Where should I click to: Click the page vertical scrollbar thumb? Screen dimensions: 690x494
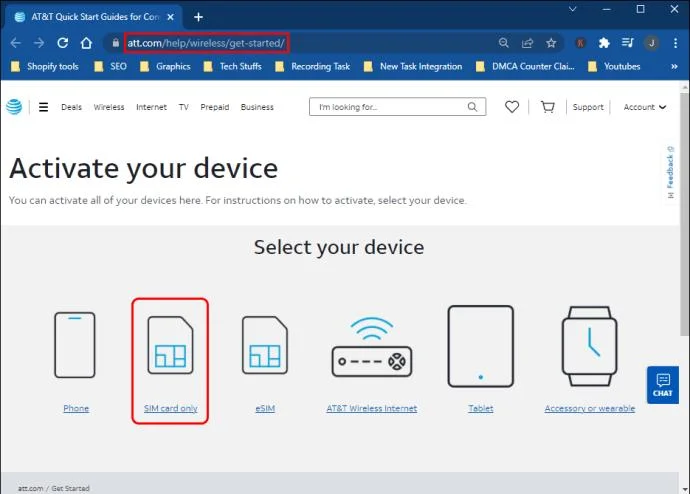click(x=684, y=214)
